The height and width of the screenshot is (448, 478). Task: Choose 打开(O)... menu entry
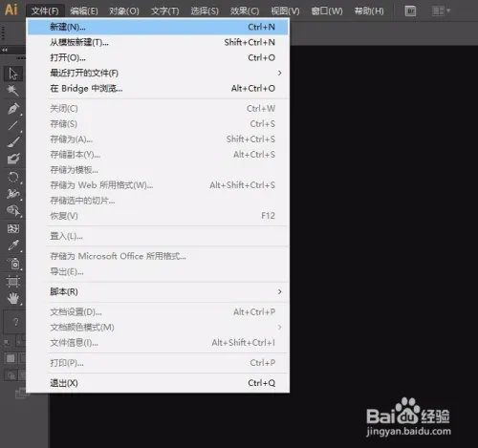coord(158,57)
